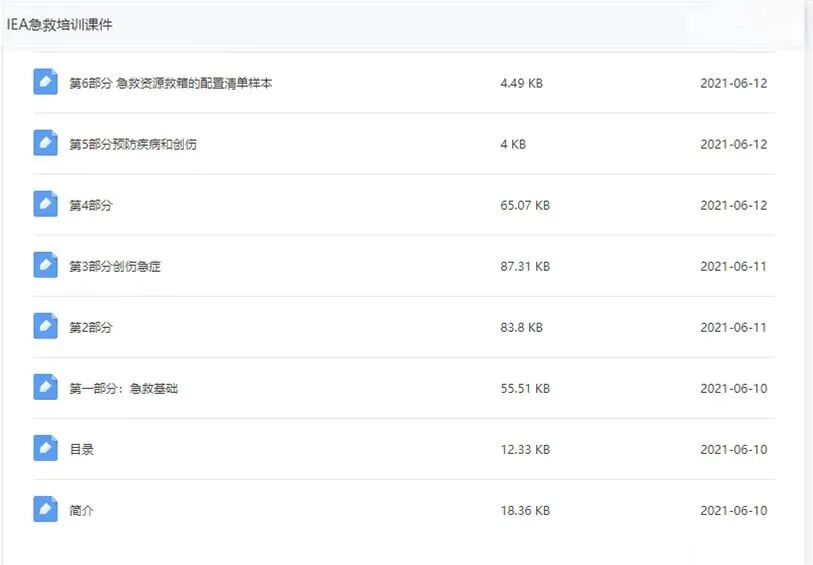Image resolution: width=813 pixels, height=565 pixels.
Task: Click the 65.07 KB size in 第4部分 row
Action: click(x=525, y=205)
